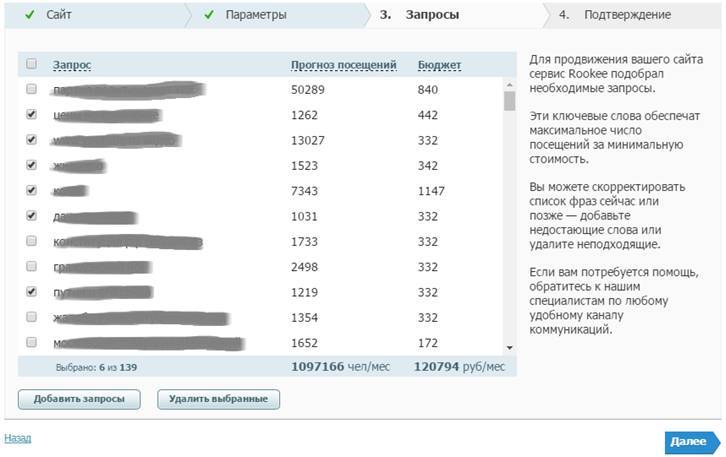Click the blue Далее button

pos(691,441)
